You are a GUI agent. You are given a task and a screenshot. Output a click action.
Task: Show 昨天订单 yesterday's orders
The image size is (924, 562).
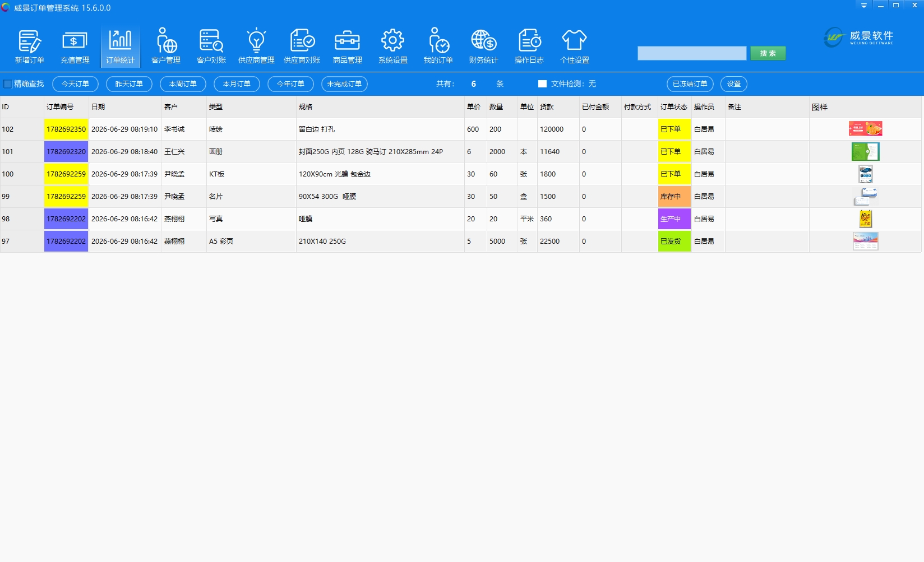[129, 84]
